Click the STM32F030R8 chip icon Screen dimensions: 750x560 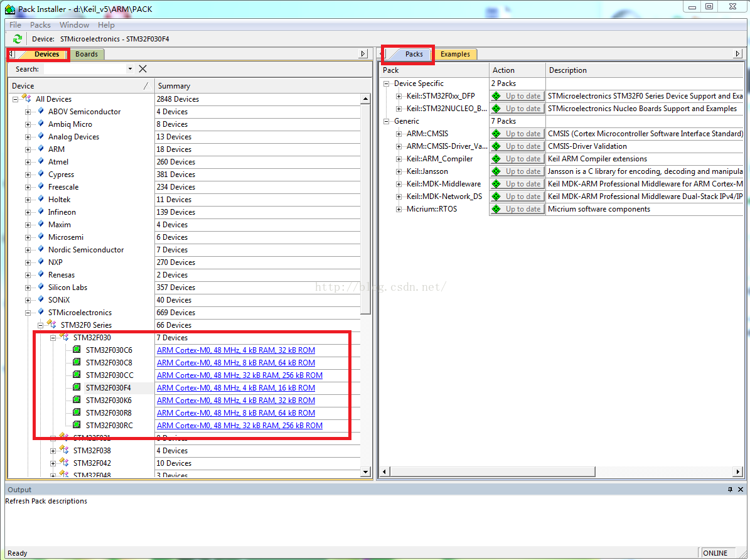click(x=77, y=412)
